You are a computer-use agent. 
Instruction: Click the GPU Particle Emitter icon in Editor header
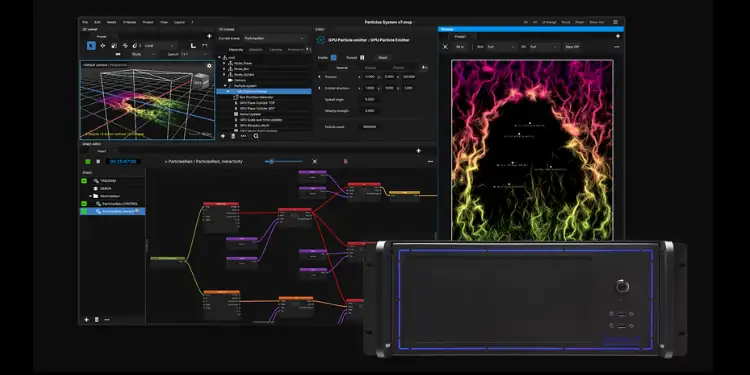tap(320, 40)
